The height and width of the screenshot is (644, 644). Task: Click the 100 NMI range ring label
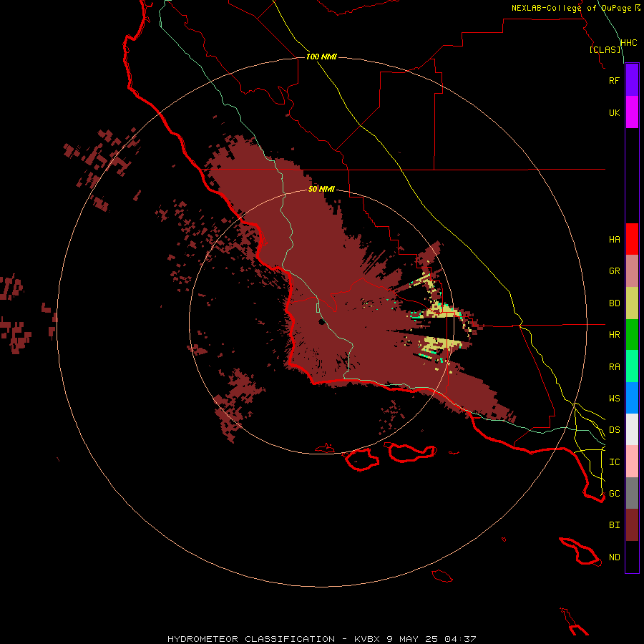click(x=321, y=57)
